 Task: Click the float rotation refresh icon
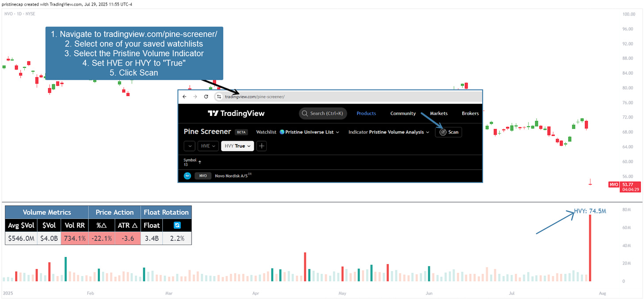(x=177, y=225)
